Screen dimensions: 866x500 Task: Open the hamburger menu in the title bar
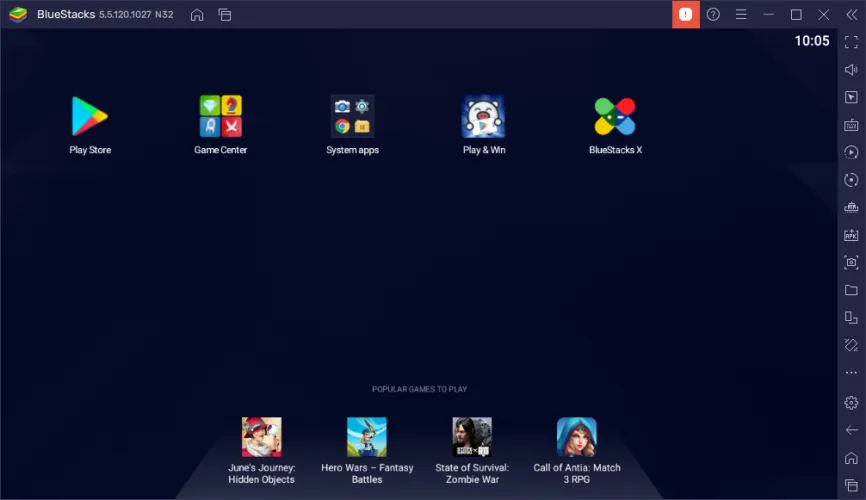(x=741, y=14)
